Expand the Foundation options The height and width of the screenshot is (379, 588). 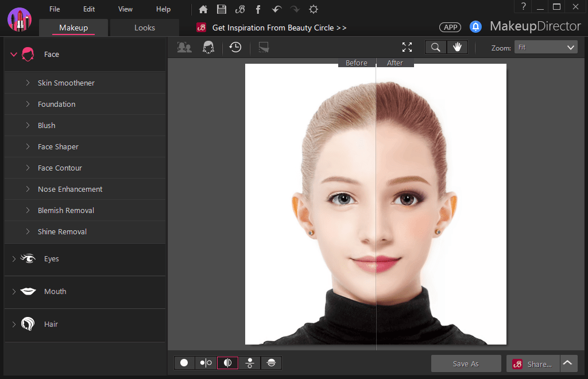tap(56, 105)
